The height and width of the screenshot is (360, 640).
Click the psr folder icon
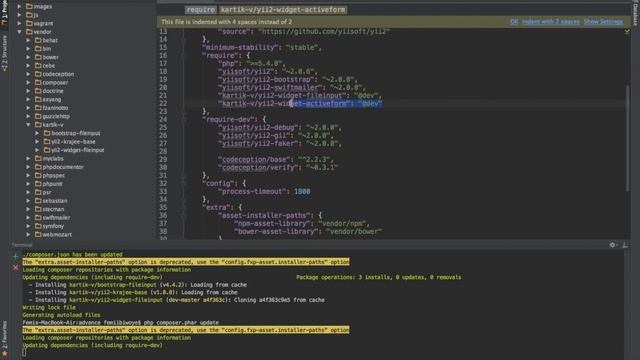tap(38, 192)
